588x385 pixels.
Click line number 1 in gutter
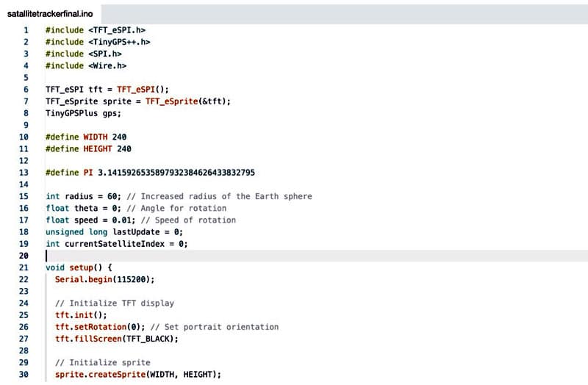click(26, 30)
